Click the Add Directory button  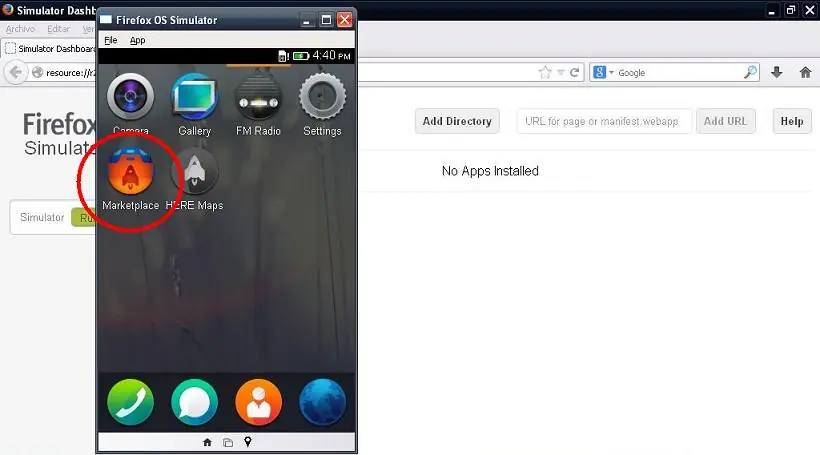click(457, 121)
